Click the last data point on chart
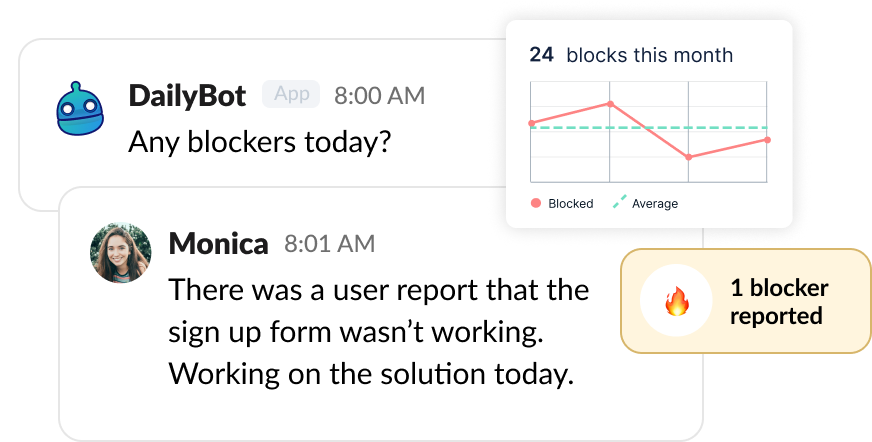872x442 pixels. (767, 140)
